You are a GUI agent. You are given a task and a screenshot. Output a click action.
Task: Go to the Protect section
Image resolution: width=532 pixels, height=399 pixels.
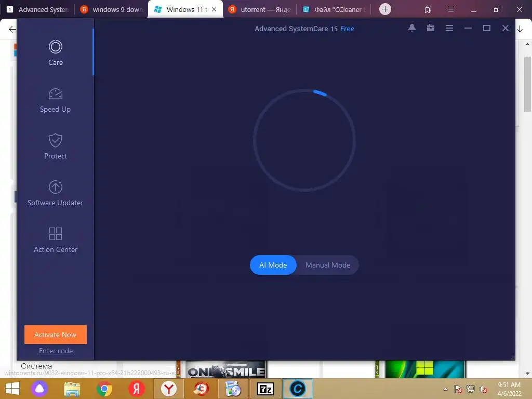pos(55,147)
